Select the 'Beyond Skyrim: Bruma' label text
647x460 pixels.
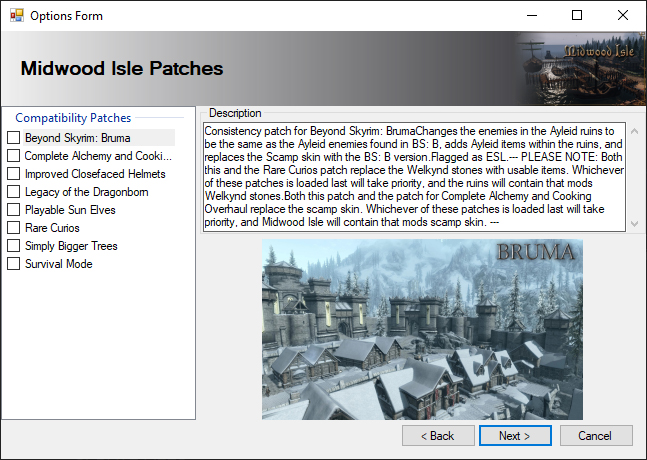point(78,138)
